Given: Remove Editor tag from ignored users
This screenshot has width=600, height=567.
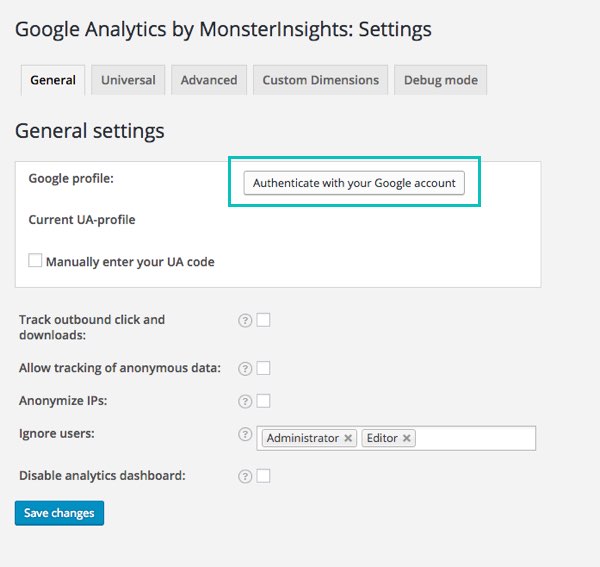Looking at the screenshot, I should [407, 438].
